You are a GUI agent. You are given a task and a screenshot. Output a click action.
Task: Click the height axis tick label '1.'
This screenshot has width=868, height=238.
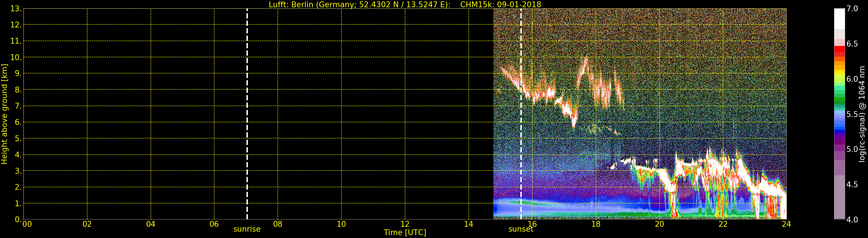(x=18, y=203)
